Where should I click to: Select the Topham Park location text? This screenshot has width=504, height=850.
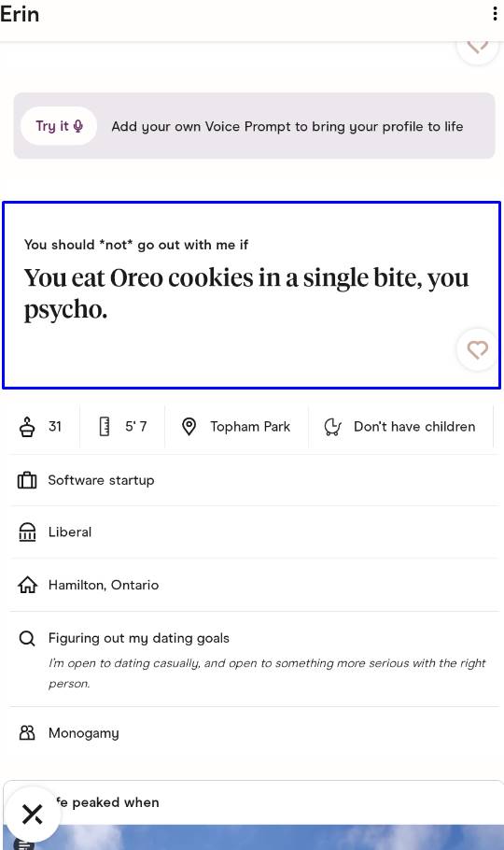(x=250, y=427)
